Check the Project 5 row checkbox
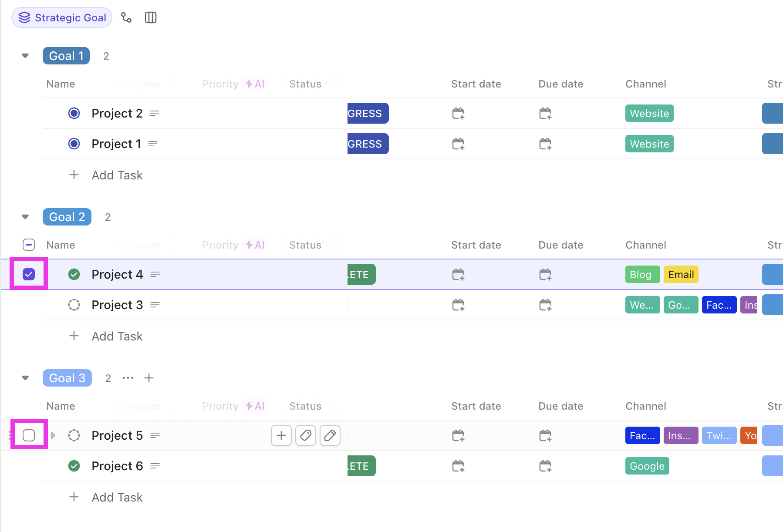 tap(28, 434)
